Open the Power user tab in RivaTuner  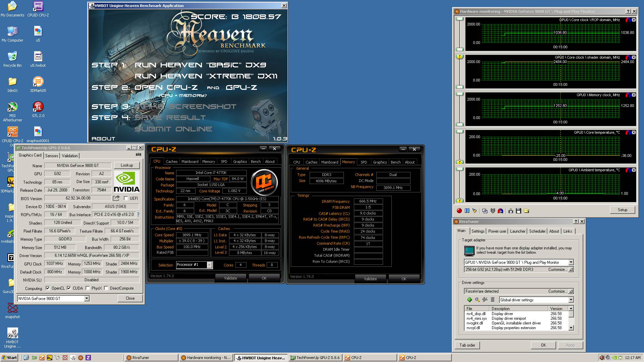coord(497,231)
